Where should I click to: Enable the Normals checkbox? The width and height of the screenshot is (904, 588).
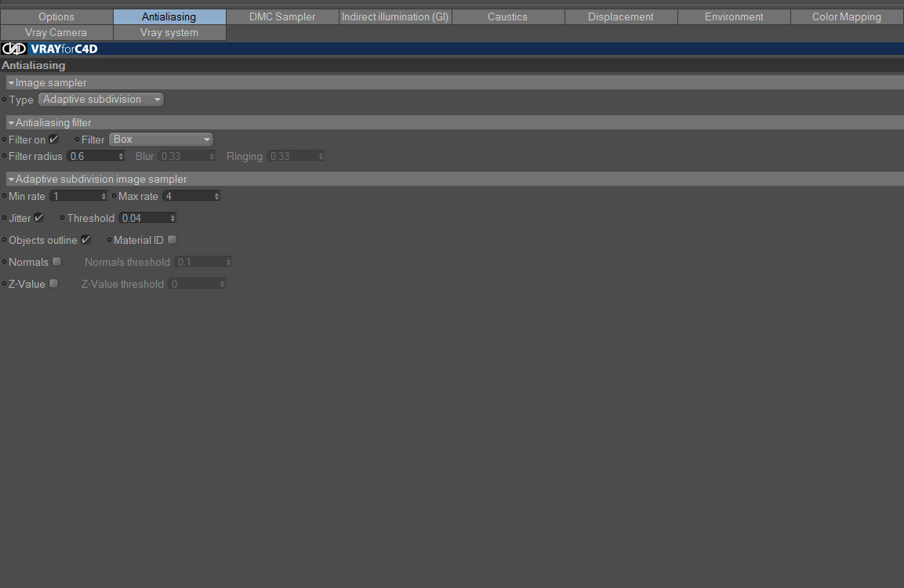point(56,262)
